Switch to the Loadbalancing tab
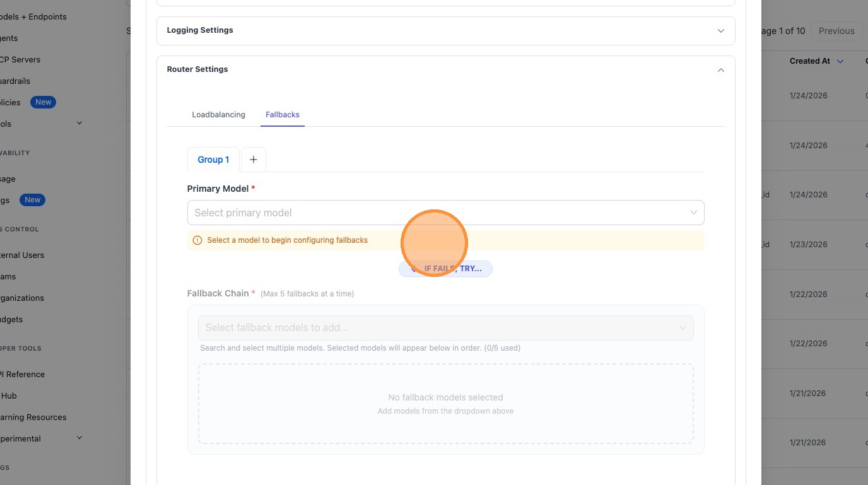This screenshot has width=868, height=485. [218, 115]
